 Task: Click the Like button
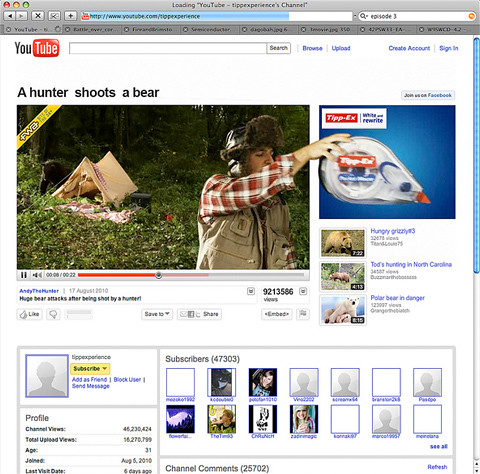(x=30, y=314)
